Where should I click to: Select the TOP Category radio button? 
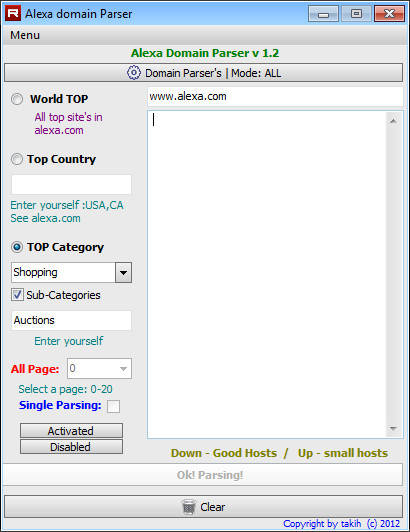17,247
